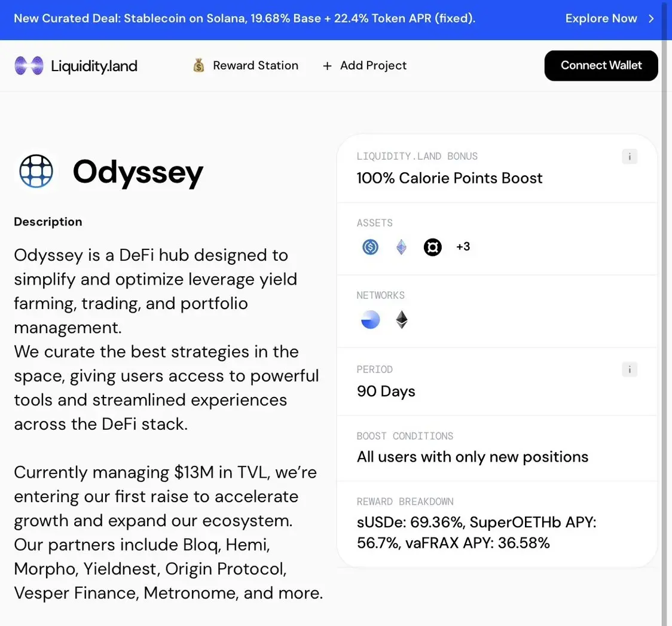672x626 pixels.
Task: Click the plus icon beside Add Project
Action: point(327,66)
